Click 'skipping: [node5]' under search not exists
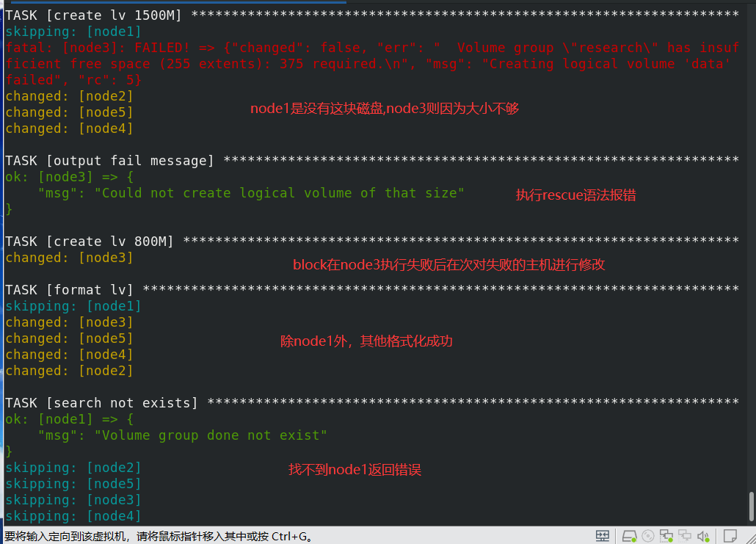Image resolution: width=756 pixels, height=544 pixels. pos(73,484)
